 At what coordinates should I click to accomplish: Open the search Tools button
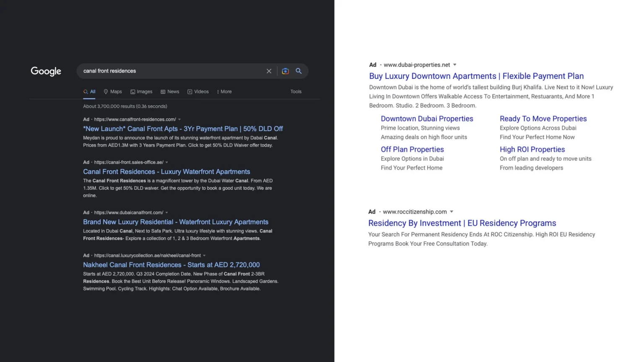click(x=296, y=92)
